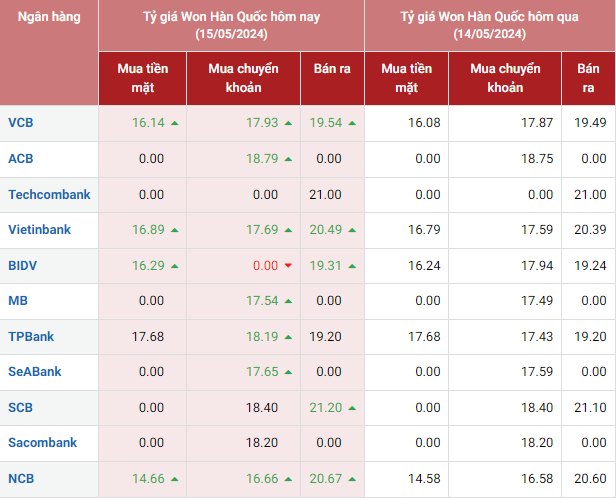616x498 pixels.
Task: Click up arrow beside TPBank 18.19
Action: point(288,336)
